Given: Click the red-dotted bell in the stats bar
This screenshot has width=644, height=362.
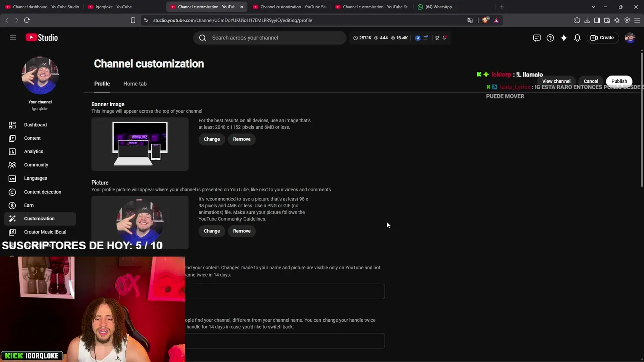Looking at the screenshot, I should pos(444,38).
